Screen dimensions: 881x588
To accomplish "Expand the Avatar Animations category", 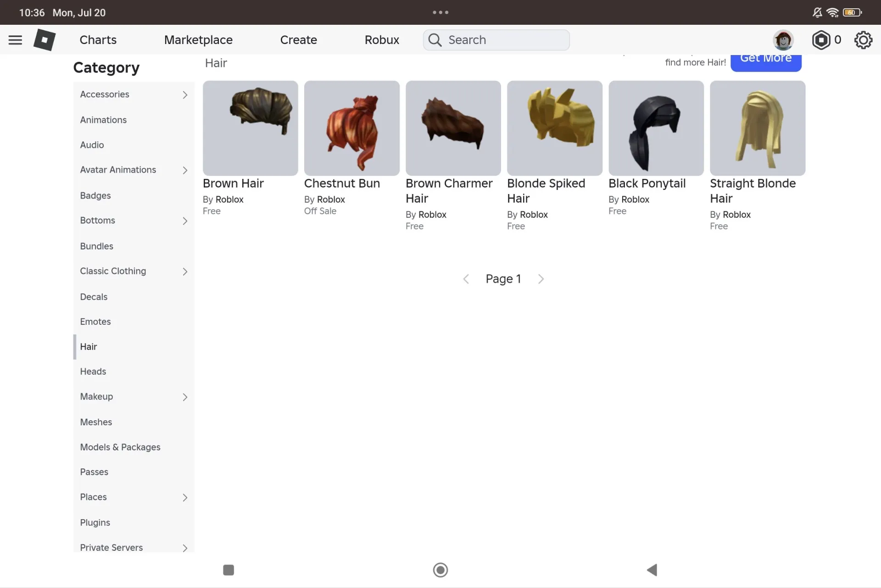I will coord(134,170).
